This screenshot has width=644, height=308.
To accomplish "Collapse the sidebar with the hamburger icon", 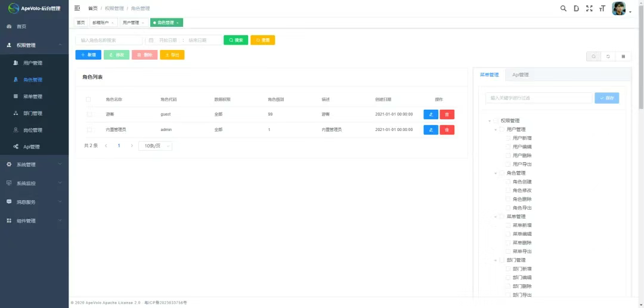I will (x=77, y=8).
